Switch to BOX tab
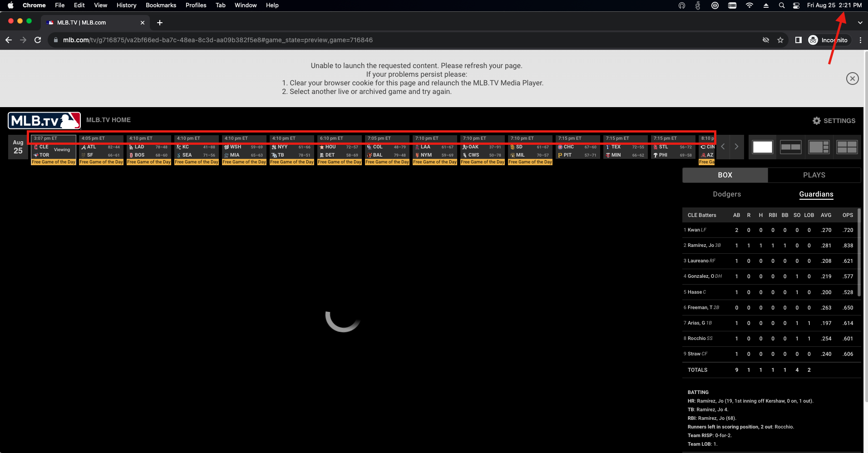Viewport: 868px width, 453px height. [x=725, y=175]
